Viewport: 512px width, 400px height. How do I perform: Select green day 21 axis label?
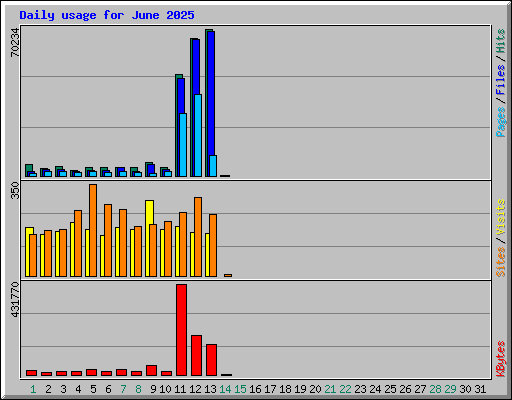click(x=330, y=389)
